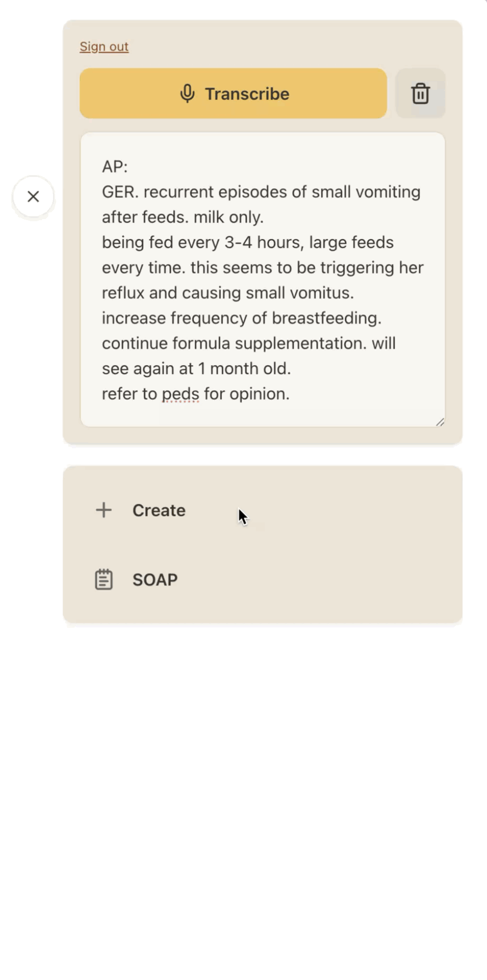
Task: Click the plus icon beside Create
Action: [x=104, y=510]
